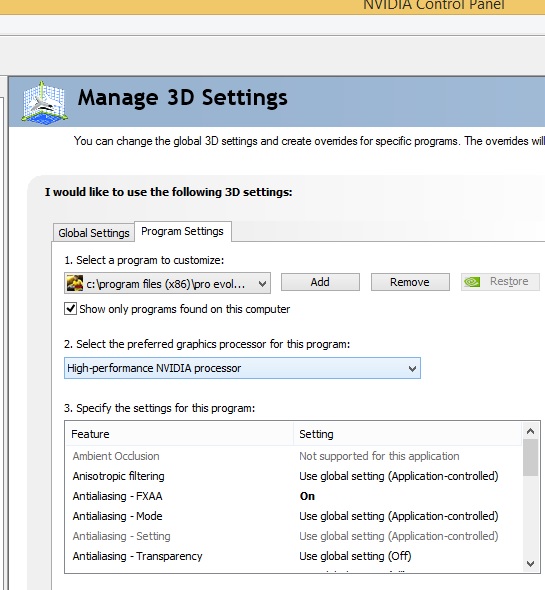Image resolution: width=545 pixels, height=590 pixels.
Task: Click Not supported for this application text
Action: point(379,456)
